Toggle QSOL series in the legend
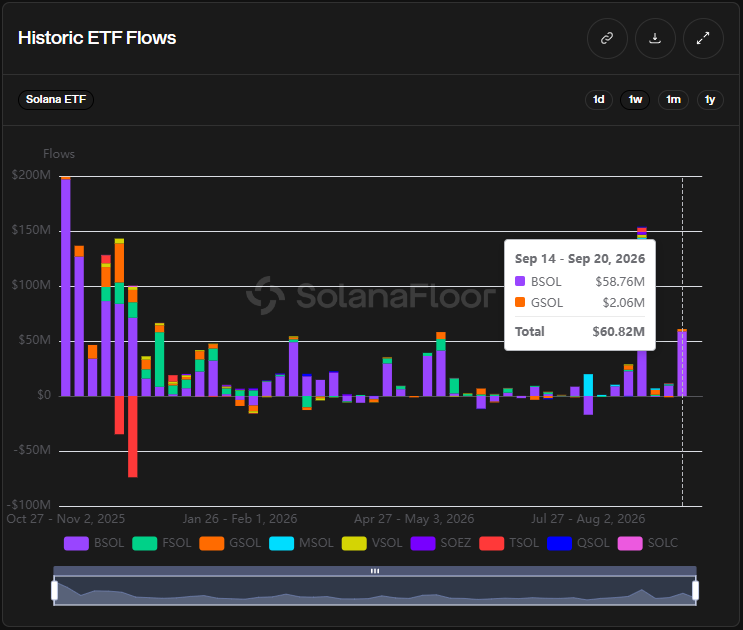Screen dimensions: 743x630 click(x=578, y=543)
